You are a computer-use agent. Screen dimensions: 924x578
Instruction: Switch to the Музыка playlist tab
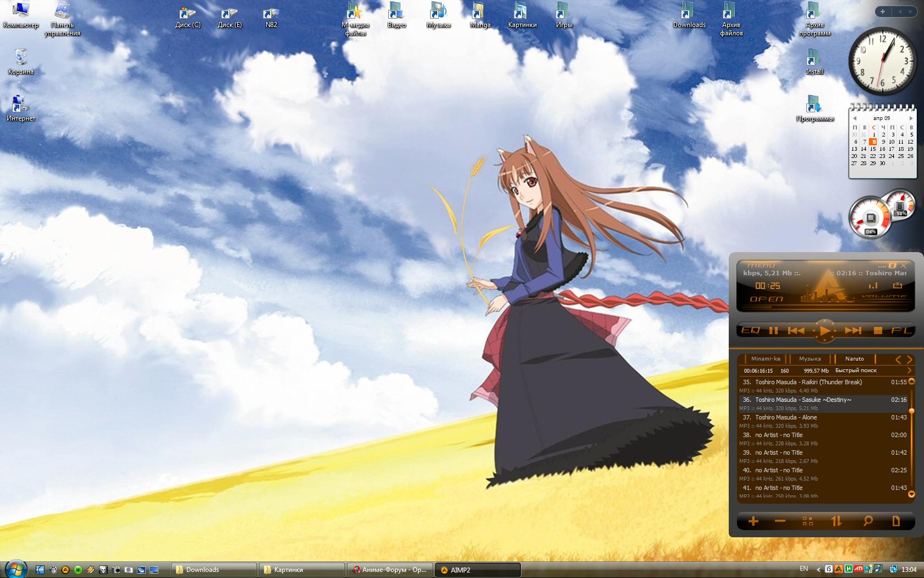pyautogui.click(x=810, y=359)
